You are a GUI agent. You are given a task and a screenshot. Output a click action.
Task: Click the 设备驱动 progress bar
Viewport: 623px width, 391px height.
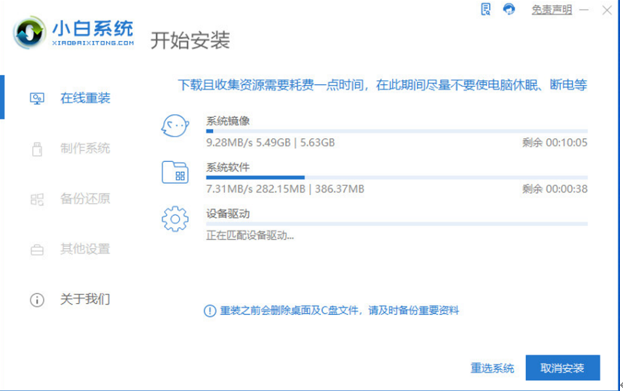[x=397, y=224]
